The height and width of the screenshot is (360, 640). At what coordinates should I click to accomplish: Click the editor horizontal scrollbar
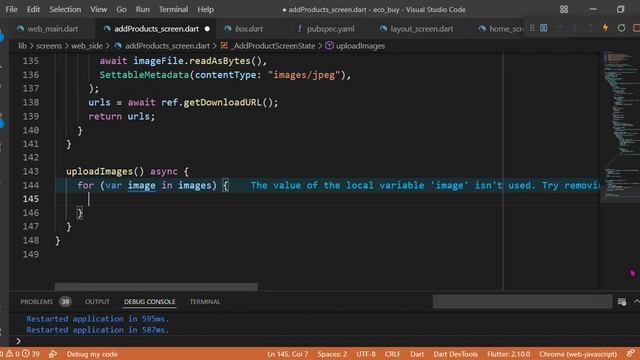(156, 287)
